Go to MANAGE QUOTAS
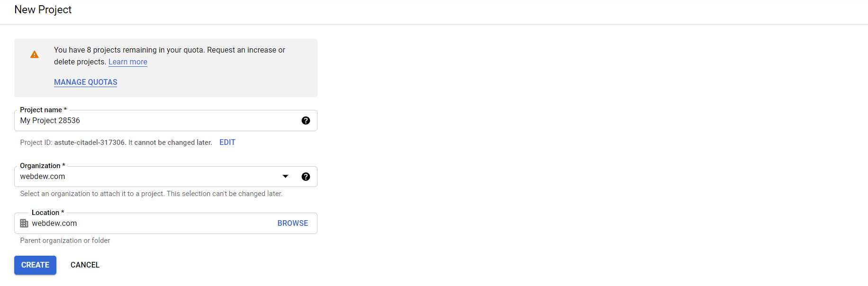 pos(85,82)
